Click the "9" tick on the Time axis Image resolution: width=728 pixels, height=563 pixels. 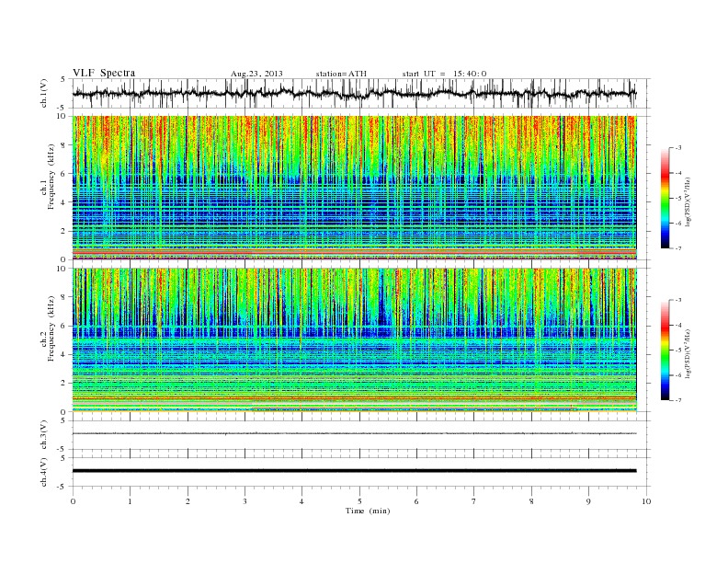pos(588,501)
